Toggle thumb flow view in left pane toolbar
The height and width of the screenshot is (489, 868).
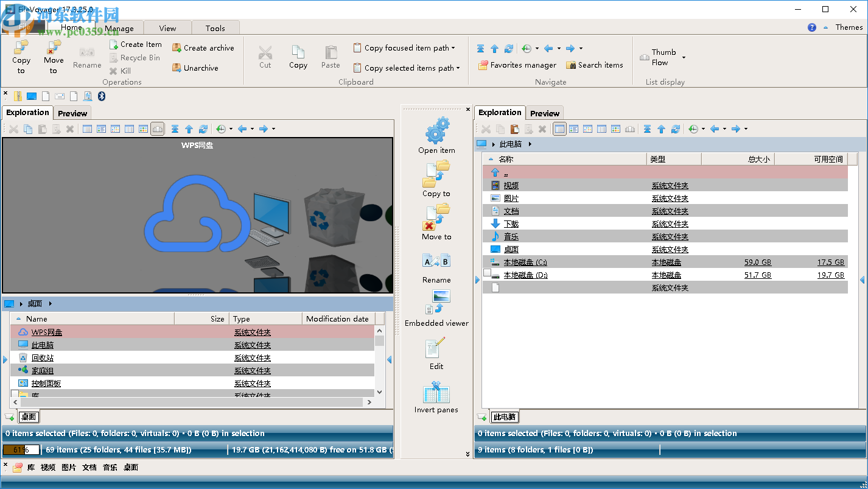(x=157, y=129)
